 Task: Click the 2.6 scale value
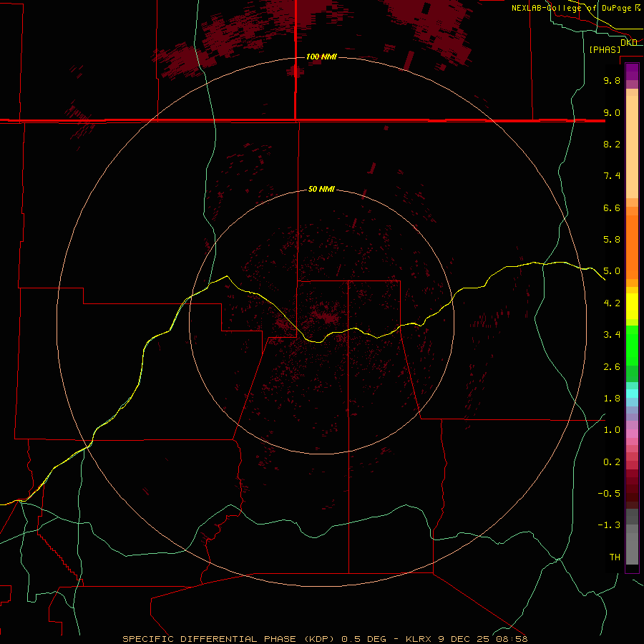612,367
